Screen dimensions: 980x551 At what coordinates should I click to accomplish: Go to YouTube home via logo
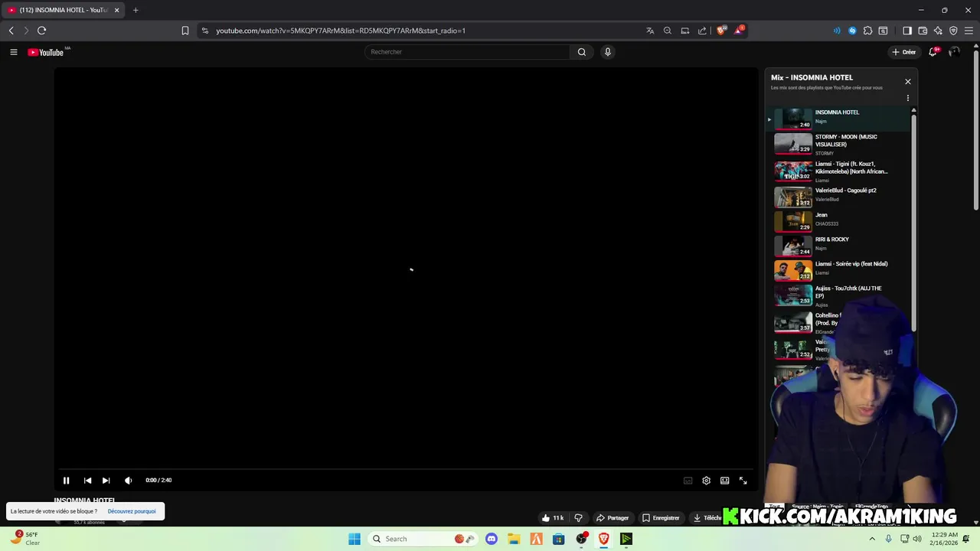click(45, 52)
